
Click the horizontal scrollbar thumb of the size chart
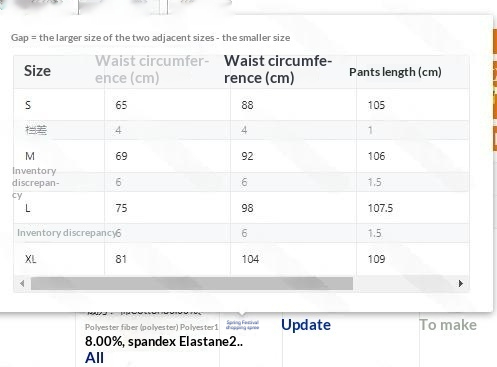192,284
